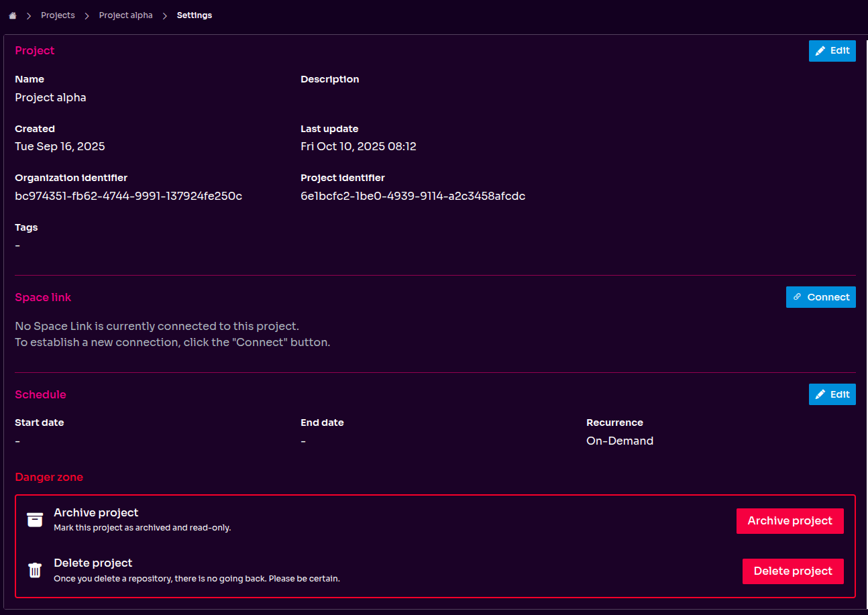
Task: Click the trash can icon beside Delete project
Action: [35, 570]
